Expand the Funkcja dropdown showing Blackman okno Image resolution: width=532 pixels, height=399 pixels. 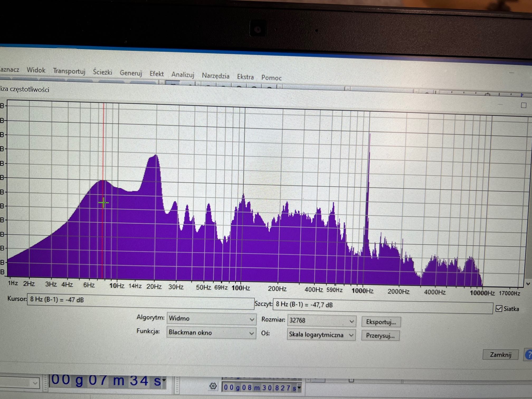[211, 333]
